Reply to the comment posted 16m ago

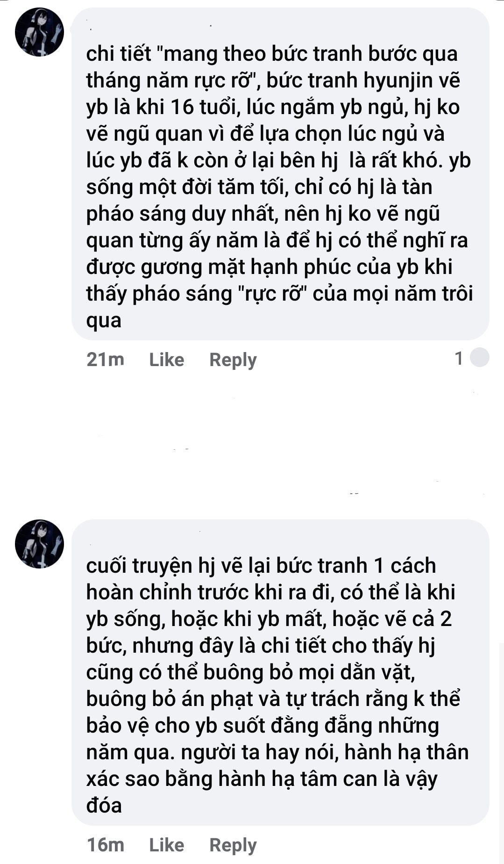coord(233,845)
